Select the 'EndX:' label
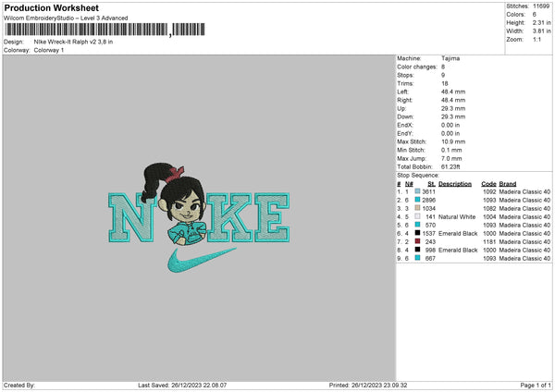Image resolution: width=555 pixels, height=392 pixels. tap(405, 125)
